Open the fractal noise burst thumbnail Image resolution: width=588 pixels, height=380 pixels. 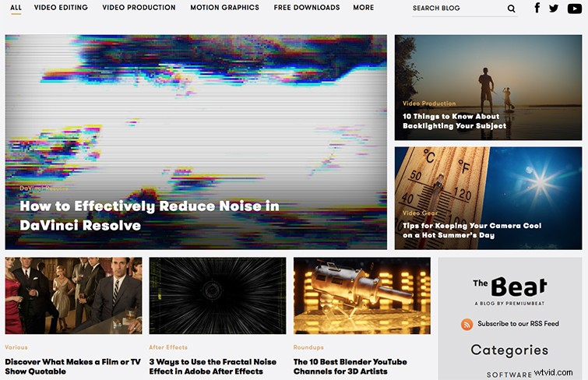pyautogui.click(x=217, y=296)
